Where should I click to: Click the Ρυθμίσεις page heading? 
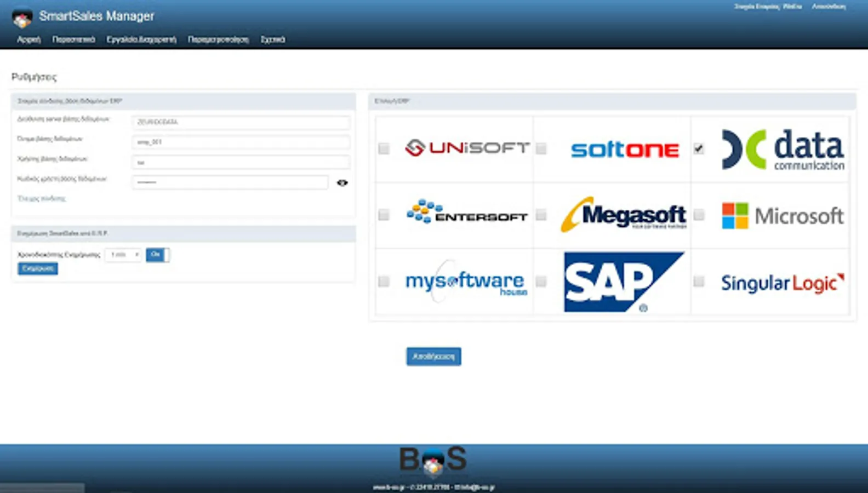click(x=34, y=77)
